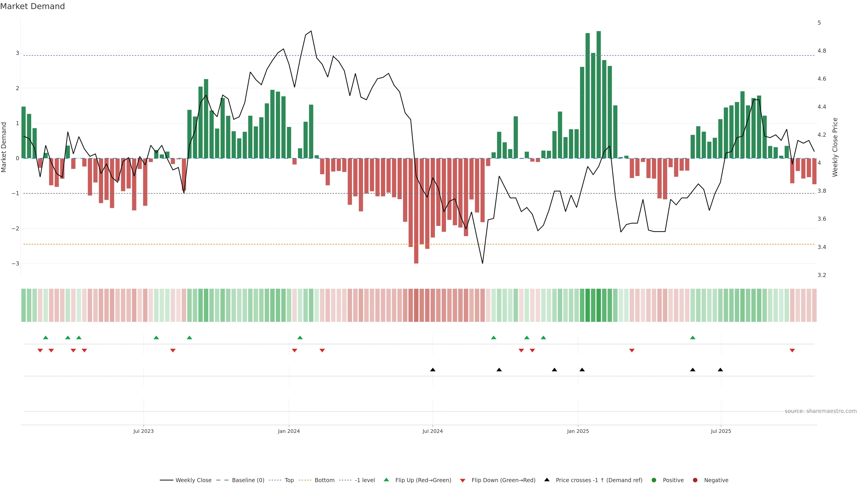Screen dimensions: 868x488
Task: Click the black triangle marker at Jul 2024
Action: [433, 370]
